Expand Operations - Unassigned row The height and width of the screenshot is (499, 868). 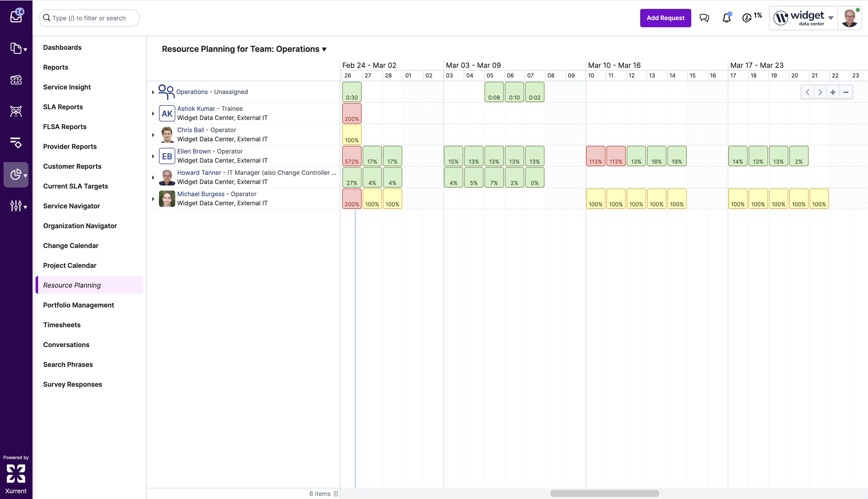tap(153, 92)
